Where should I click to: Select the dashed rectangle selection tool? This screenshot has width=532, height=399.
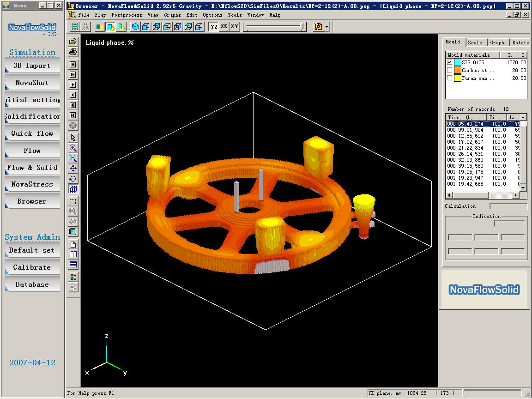[73, 201]
